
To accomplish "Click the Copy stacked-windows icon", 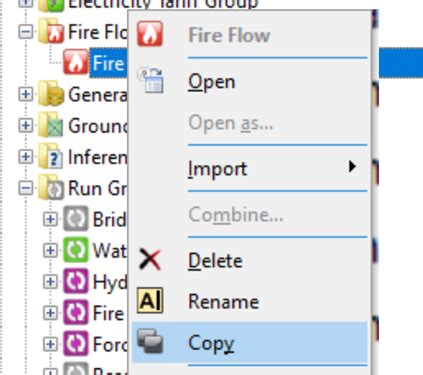I will click(x=150, y=341).
